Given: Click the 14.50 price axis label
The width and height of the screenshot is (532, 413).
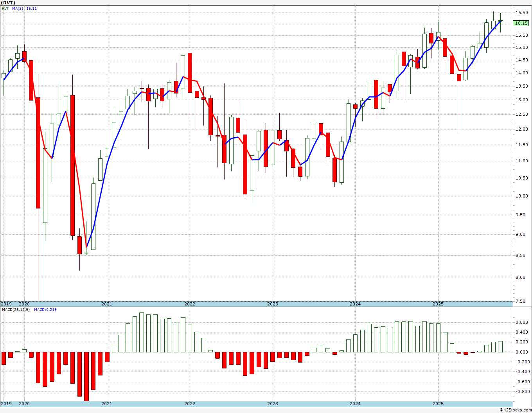Looking at the screenshot, I should coord(521,60).
